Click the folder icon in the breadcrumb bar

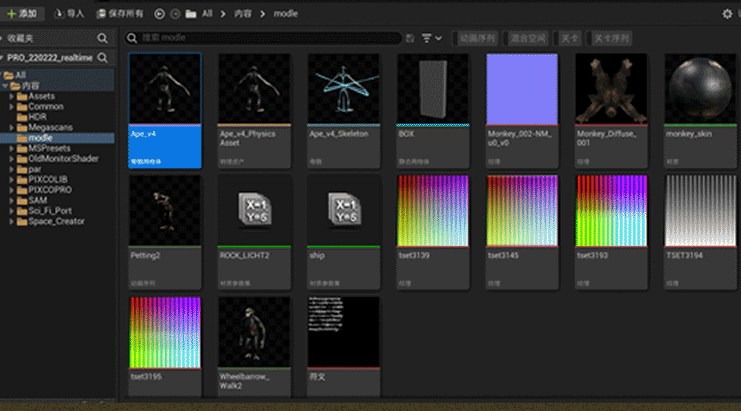[191, 14]
